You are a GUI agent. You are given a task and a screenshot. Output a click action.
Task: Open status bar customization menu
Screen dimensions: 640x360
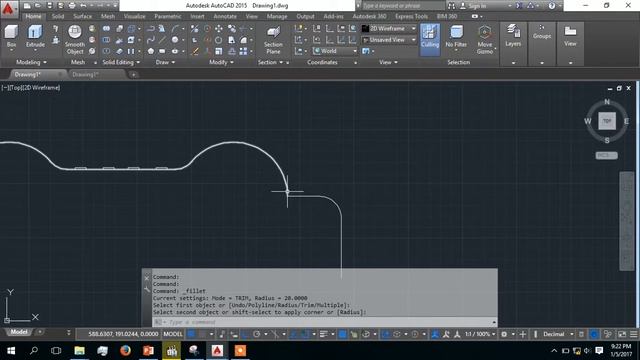pos(633,334)
